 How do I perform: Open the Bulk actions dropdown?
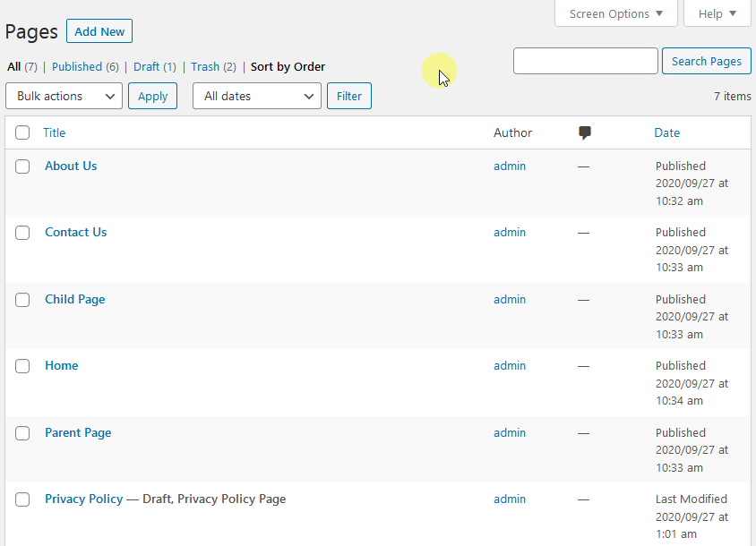(x=64, y=96)
